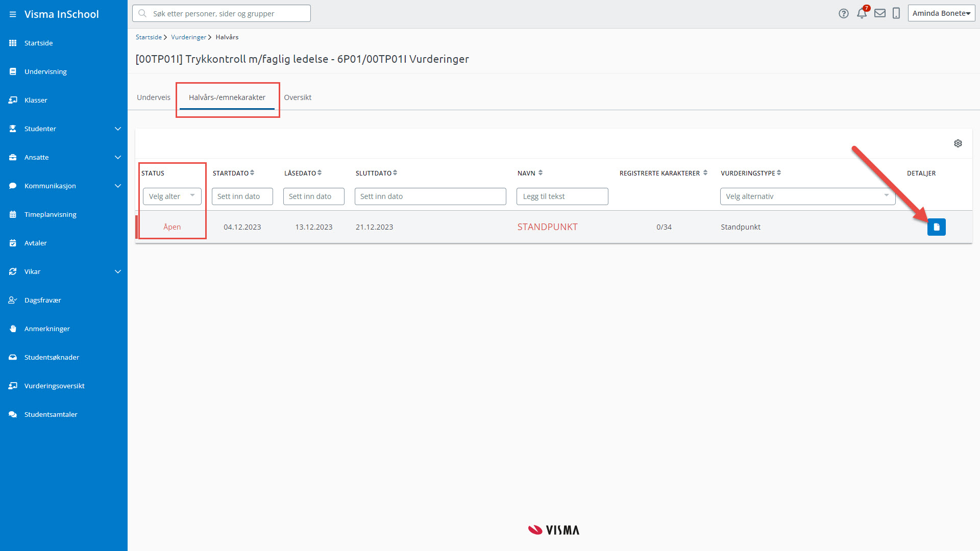Open the STANDPUNKT assessment link
This screenshot has height=551, width=980.
(x=547, y=227)
